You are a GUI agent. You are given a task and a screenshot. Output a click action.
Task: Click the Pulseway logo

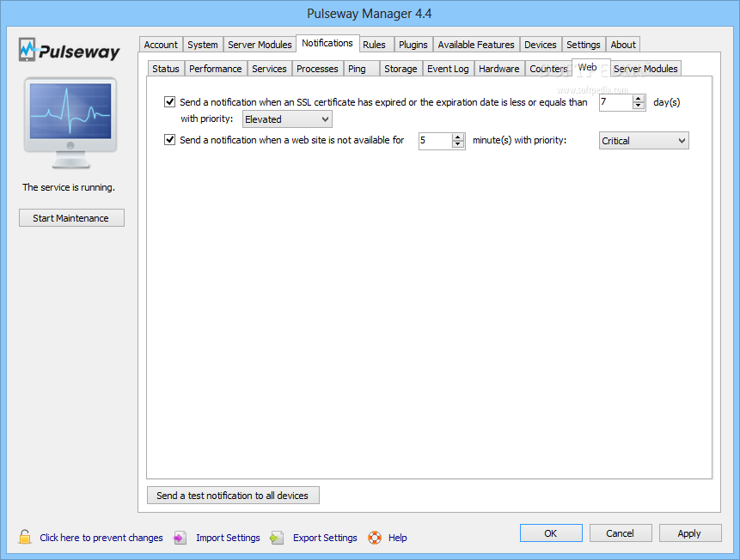point(70,50)
